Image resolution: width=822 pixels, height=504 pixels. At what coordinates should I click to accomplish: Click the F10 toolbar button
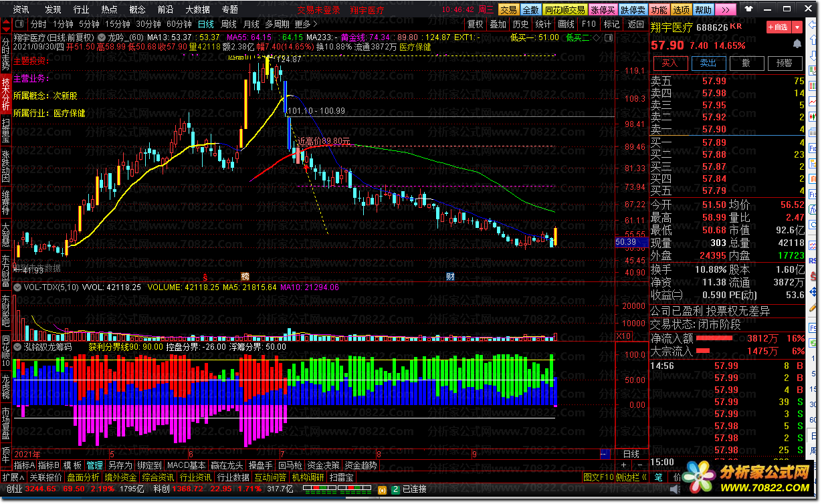tap(589, 24)
